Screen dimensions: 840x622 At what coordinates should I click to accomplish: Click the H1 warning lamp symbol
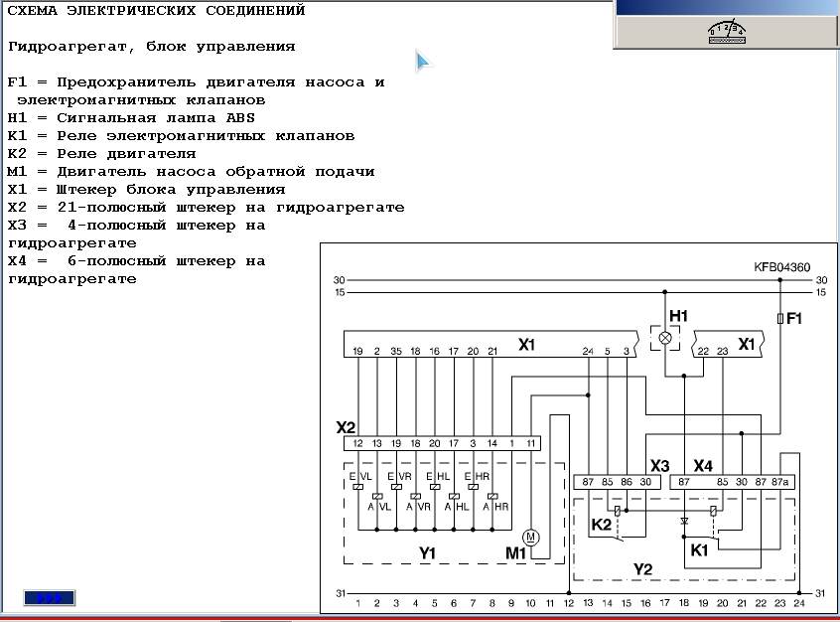[665, 338]
